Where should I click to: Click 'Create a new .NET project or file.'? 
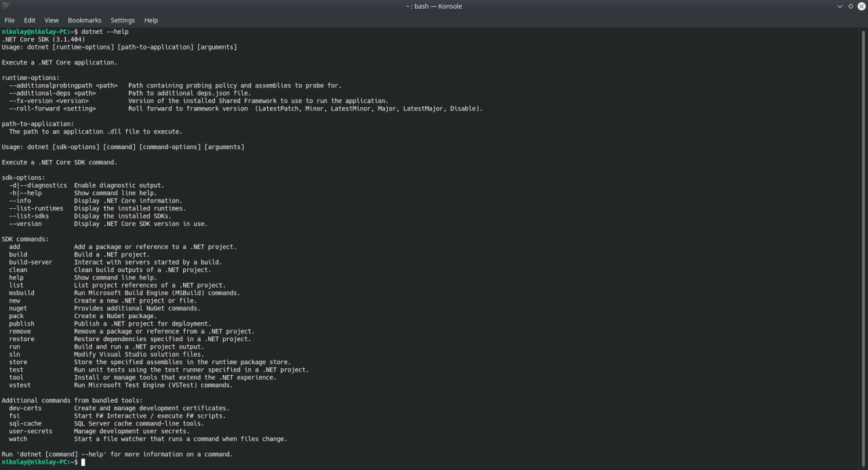pos(136,301)
